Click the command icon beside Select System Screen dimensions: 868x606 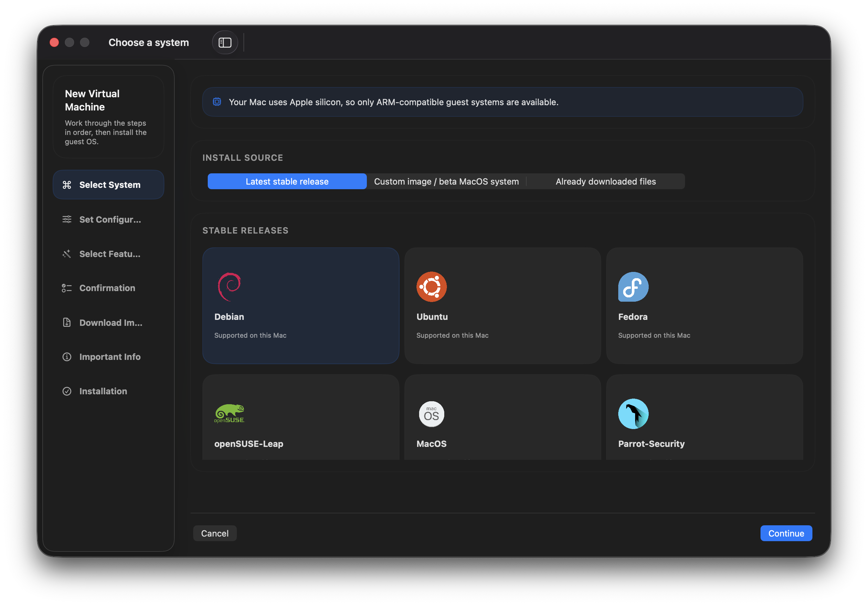pos(67,185)
